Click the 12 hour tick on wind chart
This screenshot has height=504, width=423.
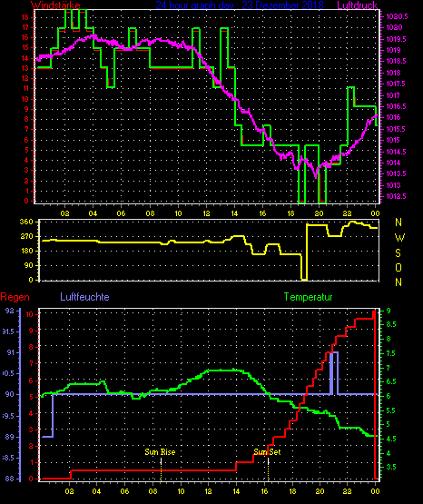click(x=206, y=213)
